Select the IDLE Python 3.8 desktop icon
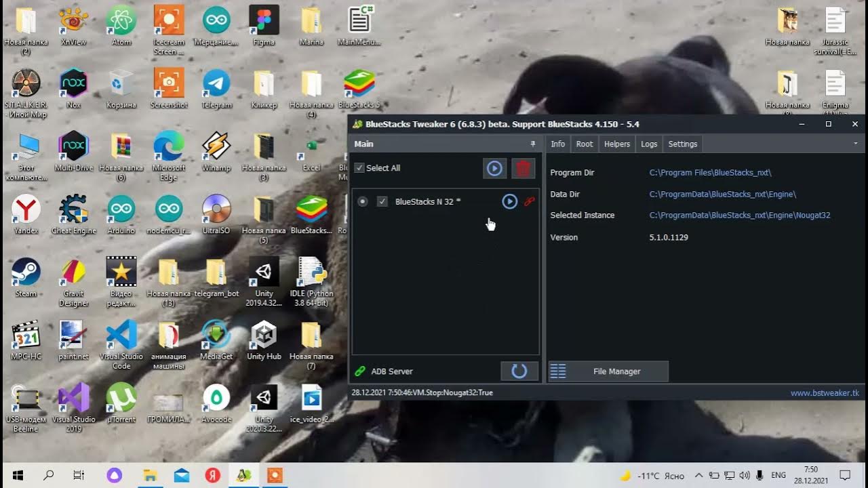The height and width of the screenshot is (488, 868). click(x=311, y=281)
